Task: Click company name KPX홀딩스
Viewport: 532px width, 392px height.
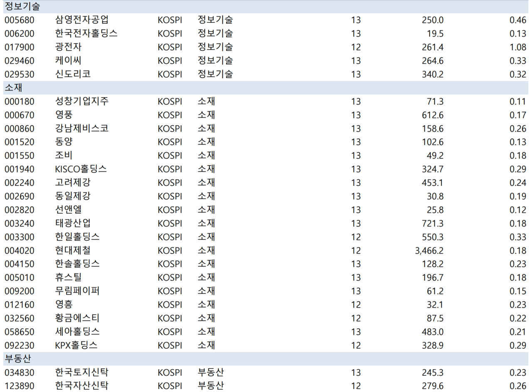Action: 76,345
